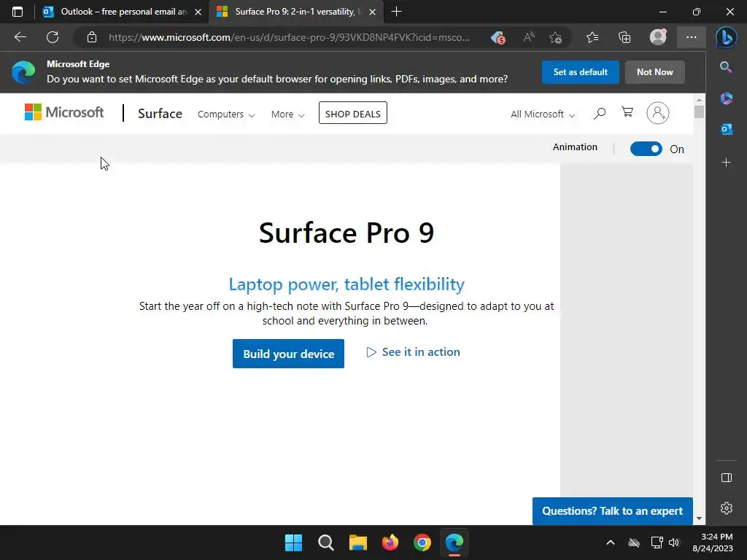Expand the Computers dropdown

pyautogui.click(x=226, y=114)
